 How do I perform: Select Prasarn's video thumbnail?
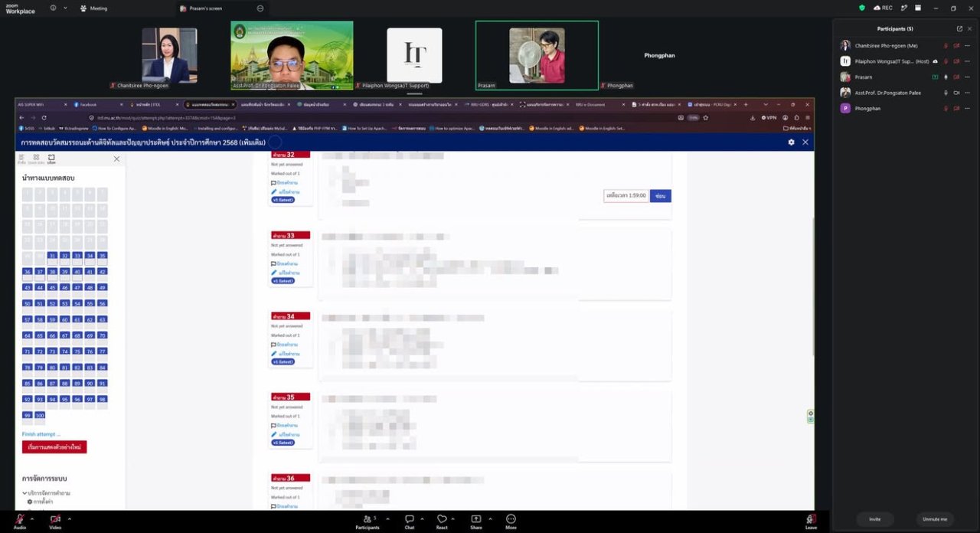point(537,55)
